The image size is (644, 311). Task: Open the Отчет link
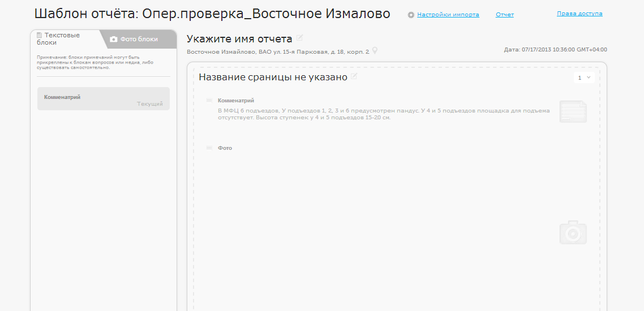504,15
